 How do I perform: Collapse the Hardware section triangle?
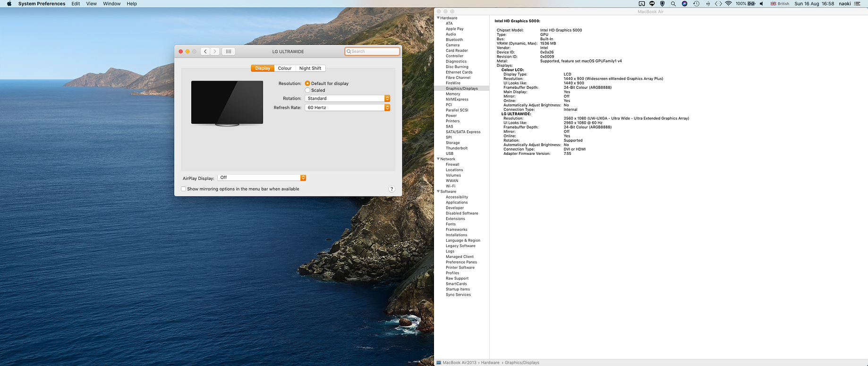coord(438,18)
